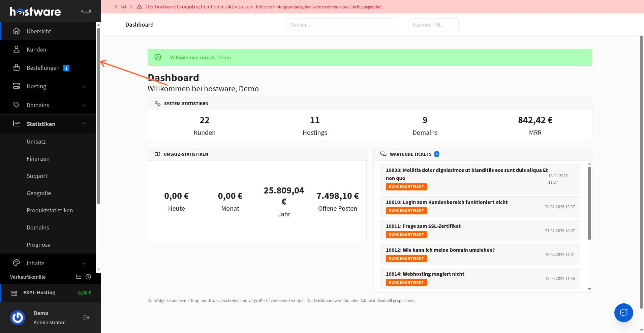Click the 25.809,04 € Jahr value
The width and height of the screenshot is (644, 333).
coord(284,196)
